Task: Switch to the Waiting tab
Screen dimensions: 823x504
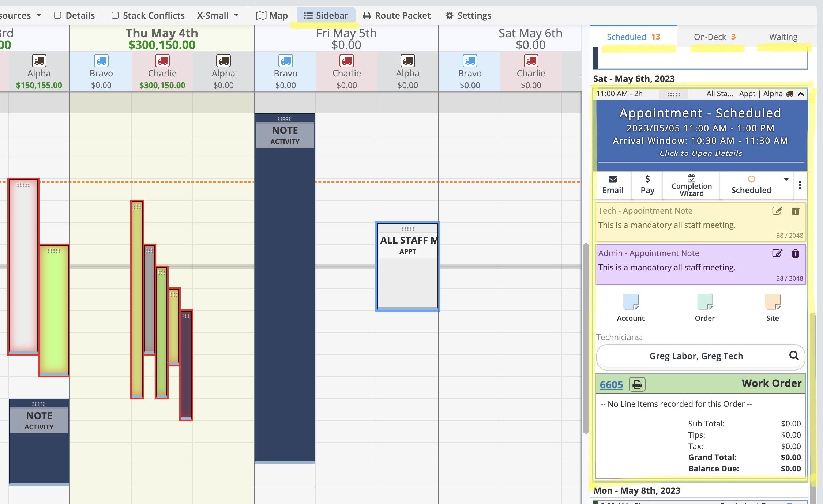Action: tap(783, 37)
